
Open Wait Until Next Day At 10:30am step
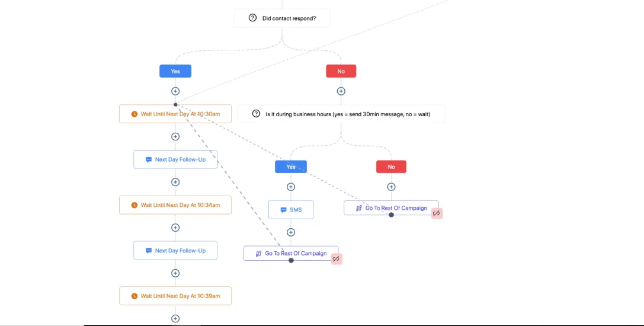tap(175, 114)
